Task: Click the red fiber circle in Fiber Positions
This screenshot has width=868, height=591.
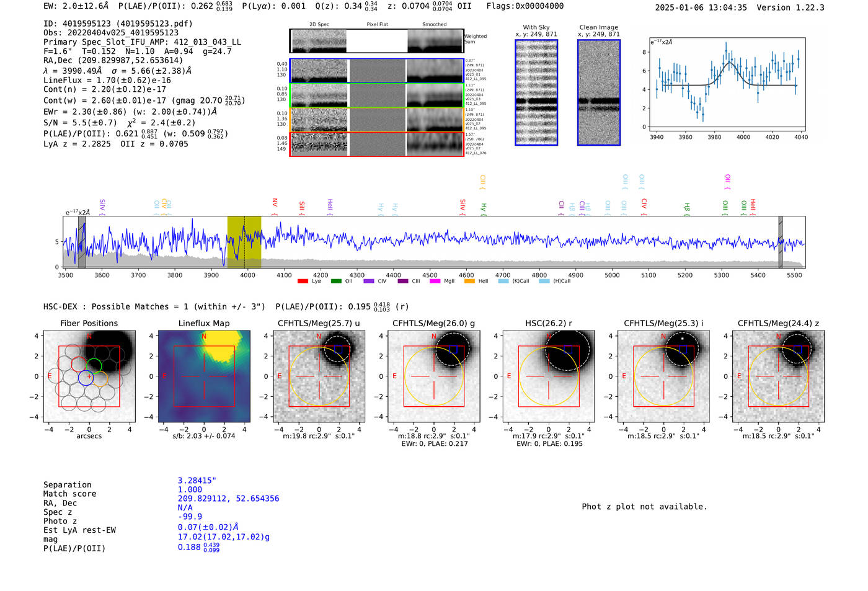Action: point(79,365)
